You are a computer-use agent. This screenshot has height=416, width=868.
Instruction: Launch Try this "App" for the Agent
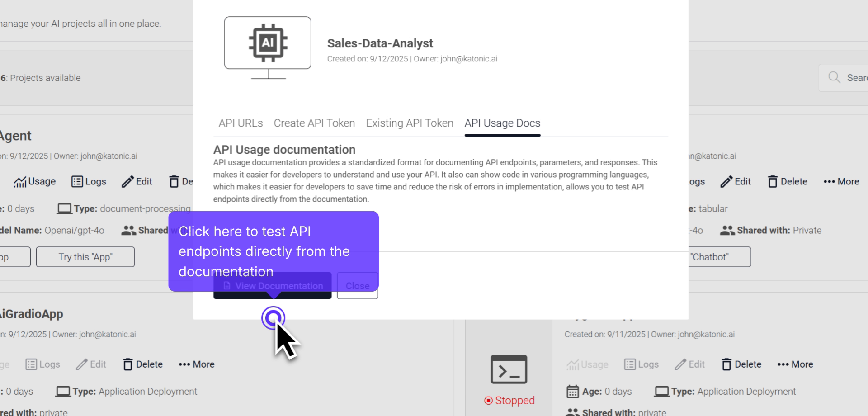85,257
